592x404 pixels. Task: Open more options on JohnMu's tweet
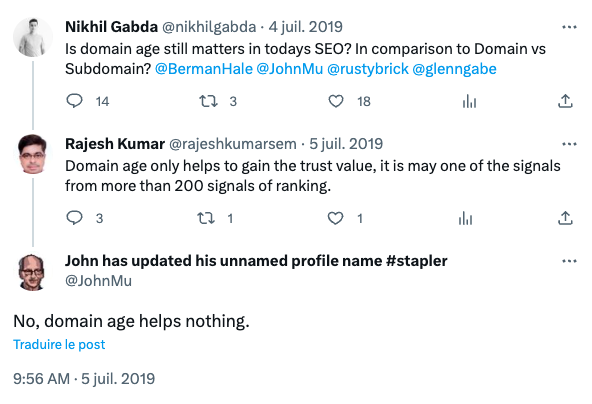click(x=569, y=261)
